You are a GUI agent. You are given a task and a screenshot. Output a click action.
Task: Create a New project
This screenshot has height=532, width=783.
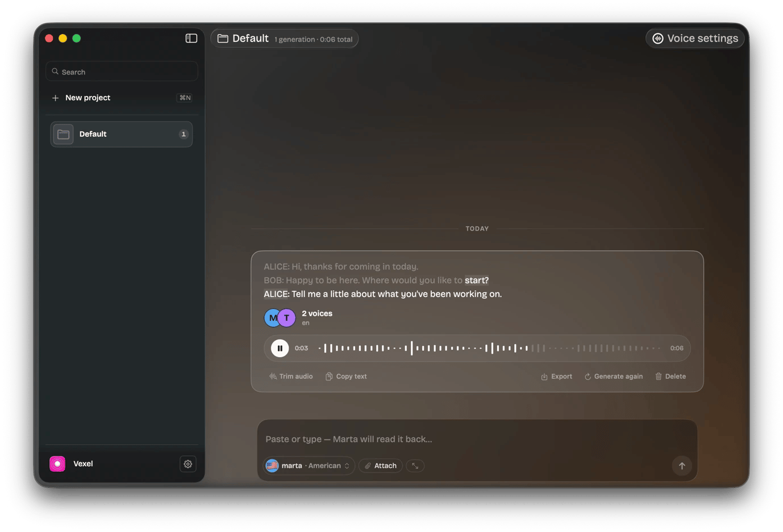[122, 98]
